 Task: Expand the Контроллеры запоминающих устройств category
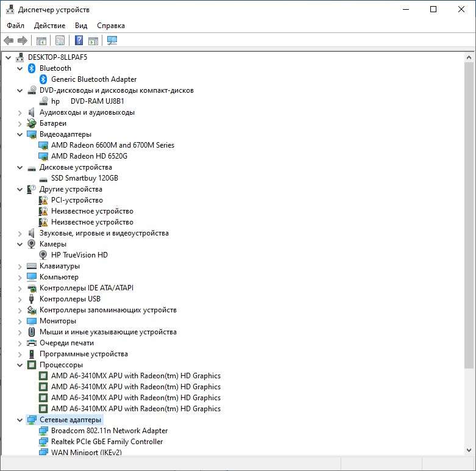coord(20,311)
